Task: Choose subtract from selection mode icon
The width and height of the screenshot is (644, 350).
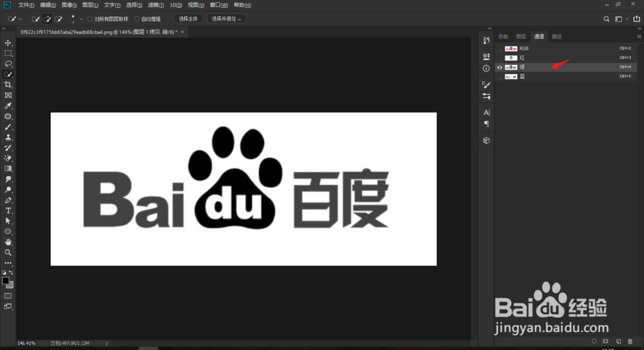Action: click(x=59, y=19)
